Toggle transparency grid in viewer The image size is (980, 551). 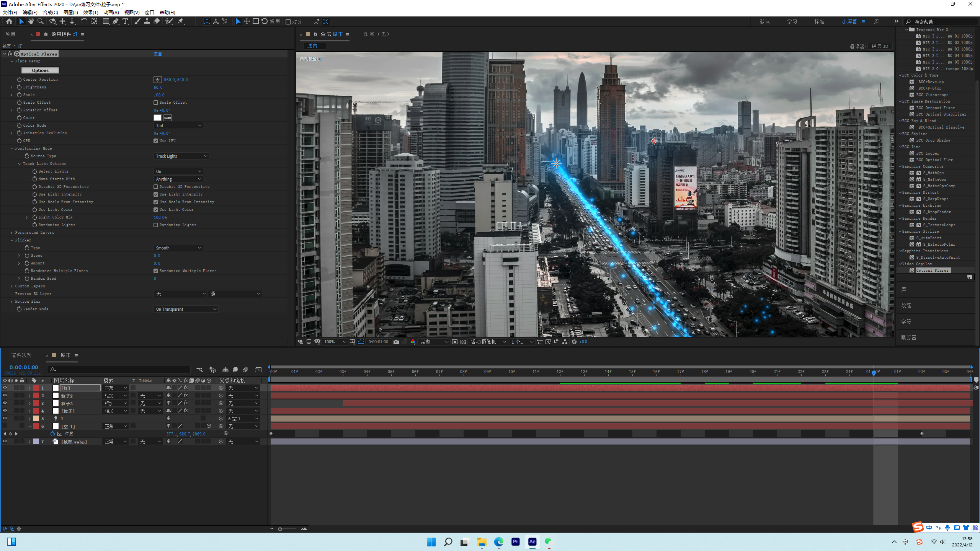click(463, 342)
